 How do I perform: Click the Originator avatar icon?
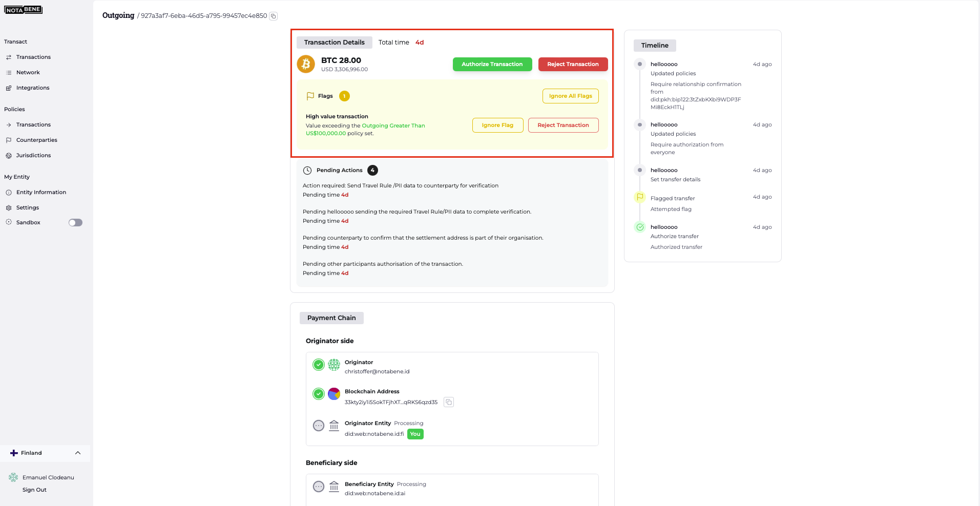click(x=334, y=365)
